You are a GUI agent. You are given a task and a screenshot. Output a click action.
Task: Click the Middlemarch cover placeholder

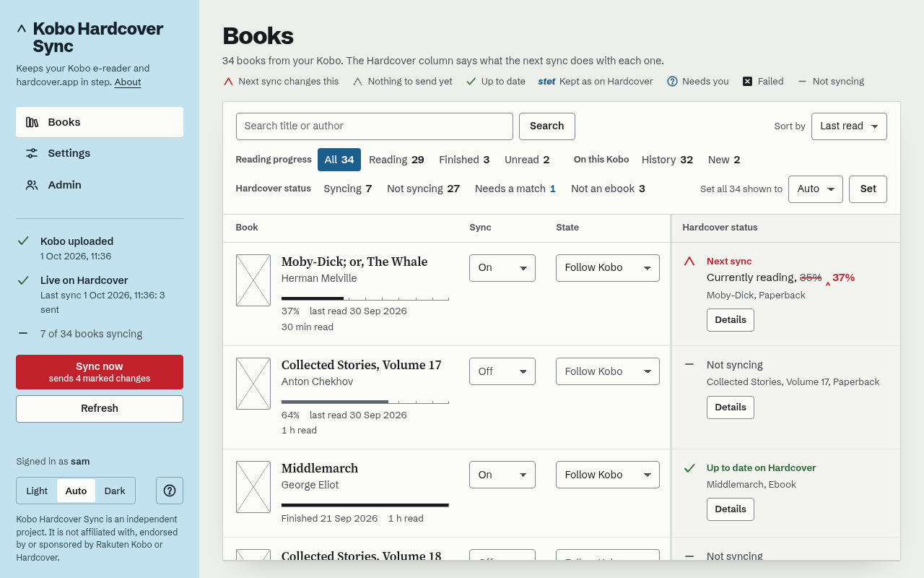coord(253,487)
